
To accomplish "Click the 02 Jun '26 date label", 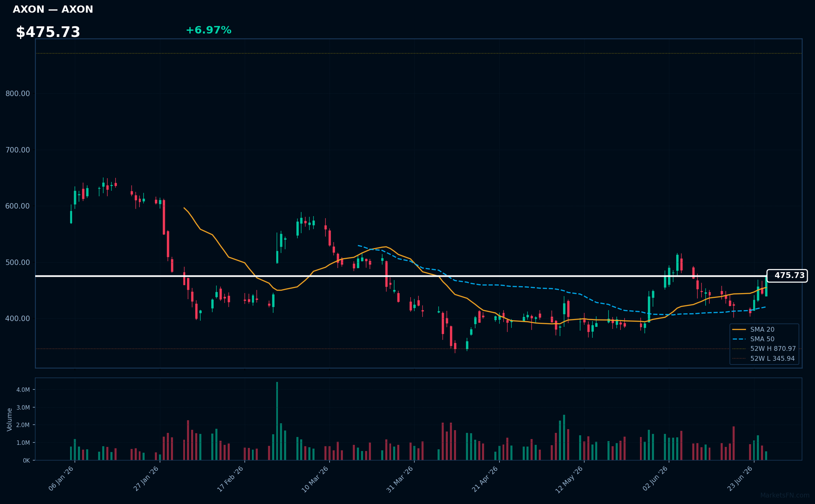I will coord(655,479).
